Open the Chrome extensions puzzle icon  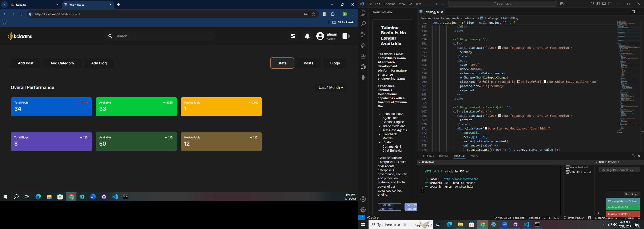[x=333, y=14]
